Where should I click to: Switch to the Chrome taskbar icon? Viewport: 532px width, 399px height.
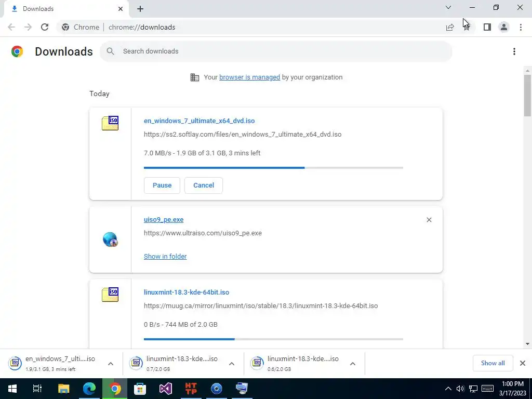[x=115, y=389]
